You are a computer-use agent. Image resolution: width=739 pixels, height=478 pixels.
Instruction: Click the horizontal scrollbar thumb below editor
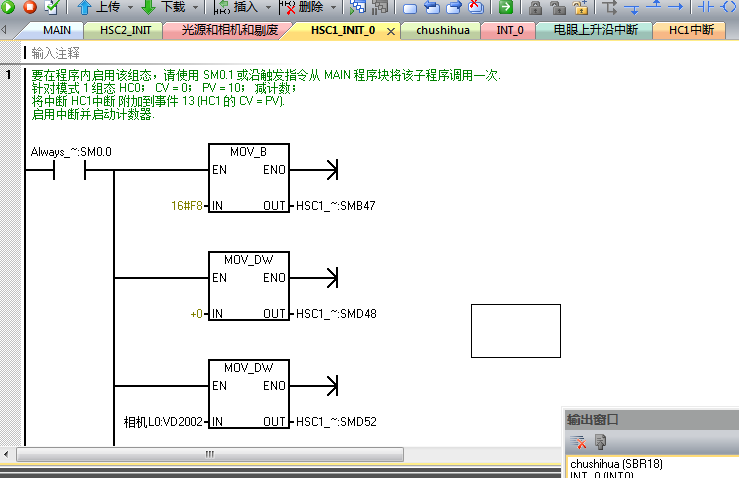click(x=209, y=453)
